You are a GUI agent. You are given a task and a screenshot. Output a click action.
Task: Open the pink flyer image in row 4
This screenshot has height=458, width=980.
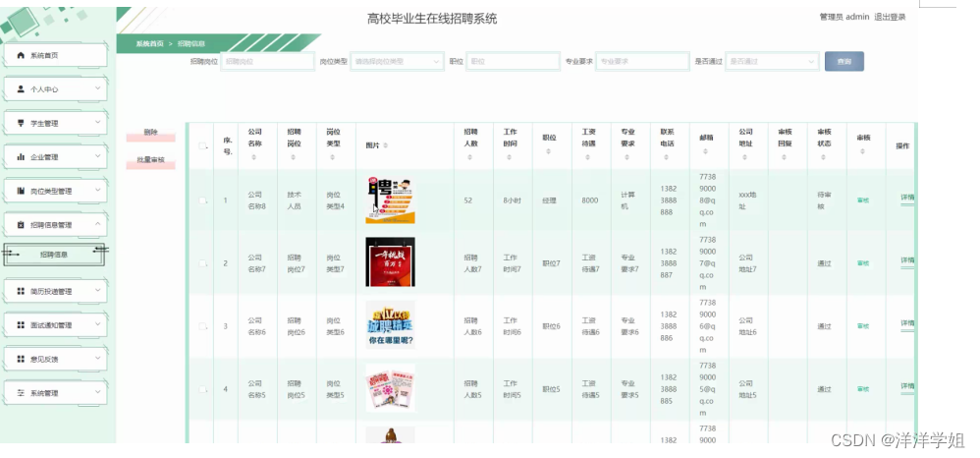[390, 388]
